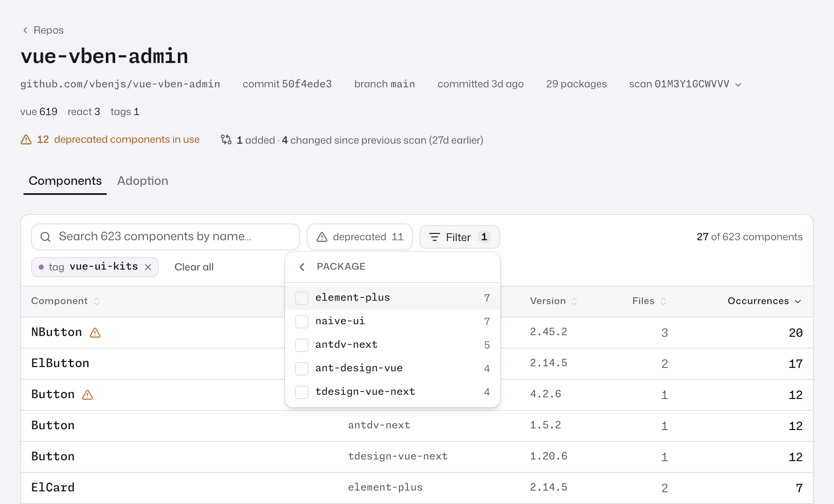Click the NButton component name
This screenshot has width=834, height=504.
coord(57,332)
